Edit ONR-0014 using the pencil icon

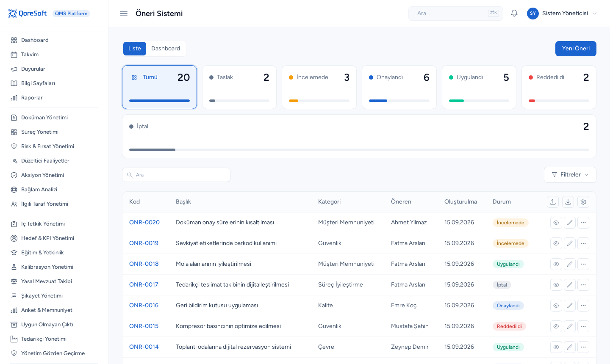coord(570,347)
